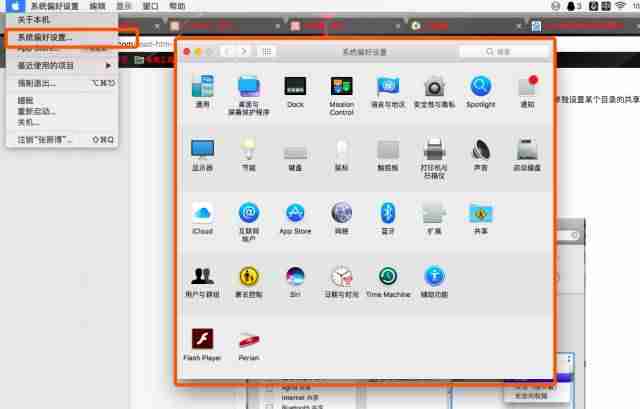Open 安全性与隐私 preference pane
Image resolution: width=640 pixels, height=409 pixels.
pyautogui.click(x=434, y=91)
